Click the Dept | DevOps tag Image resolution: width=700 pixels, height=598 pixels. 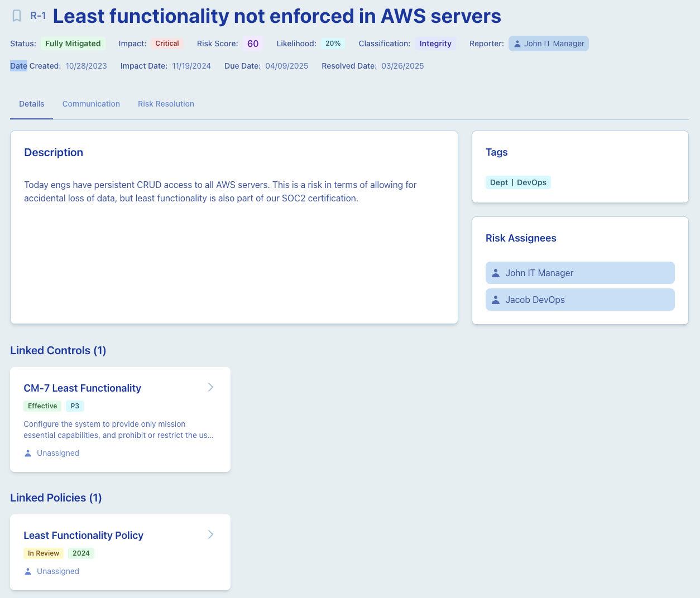tap(518, 182)
